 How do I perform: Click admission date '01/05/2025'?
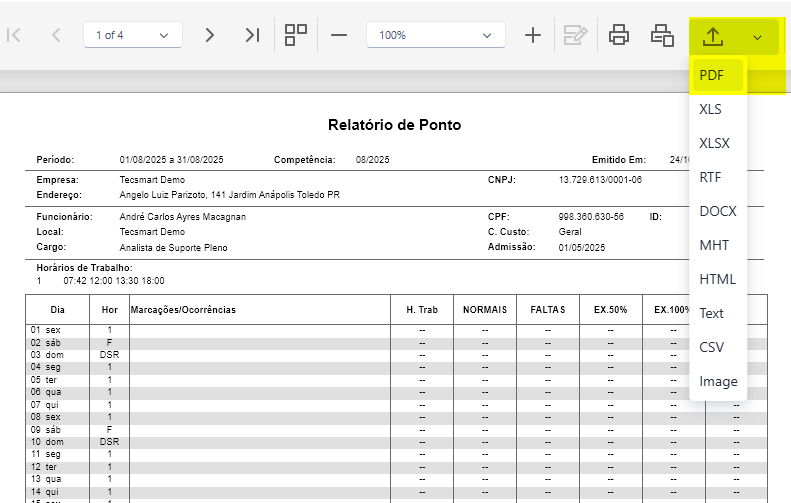582,248
